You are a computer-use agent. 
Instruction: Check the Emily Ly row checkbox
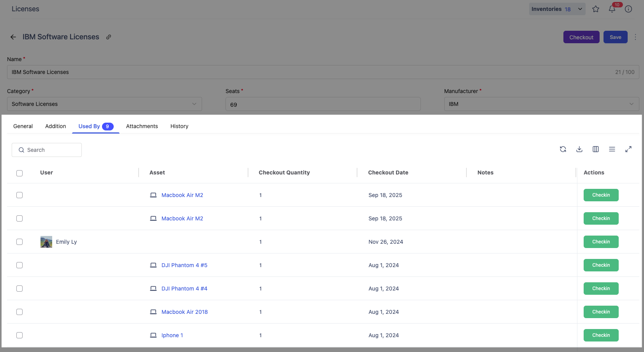(19, 242)
